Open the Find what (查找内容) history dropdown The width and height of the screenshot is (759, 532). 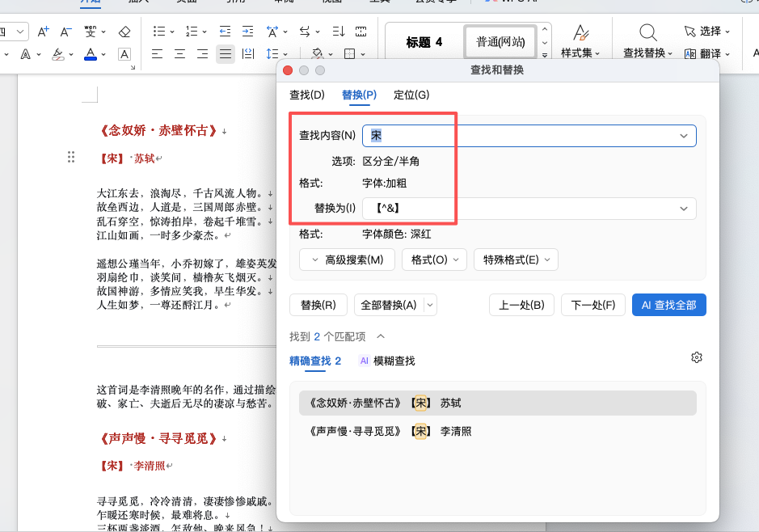pos(684,136)
